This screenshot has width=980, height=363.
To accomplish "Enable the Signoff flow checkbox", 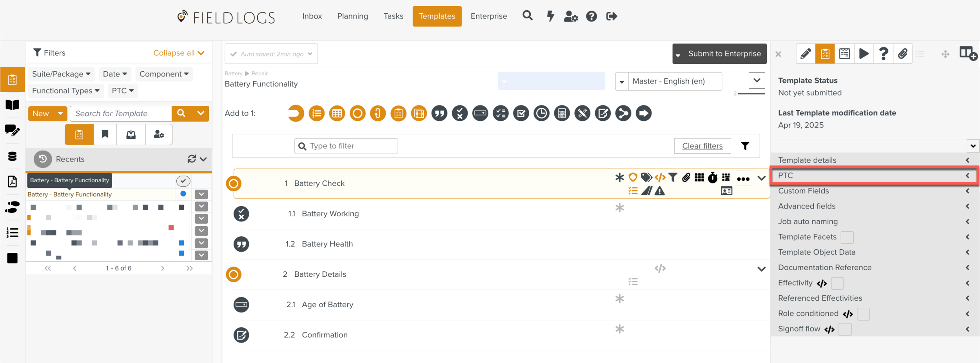I will coord(845,329).
